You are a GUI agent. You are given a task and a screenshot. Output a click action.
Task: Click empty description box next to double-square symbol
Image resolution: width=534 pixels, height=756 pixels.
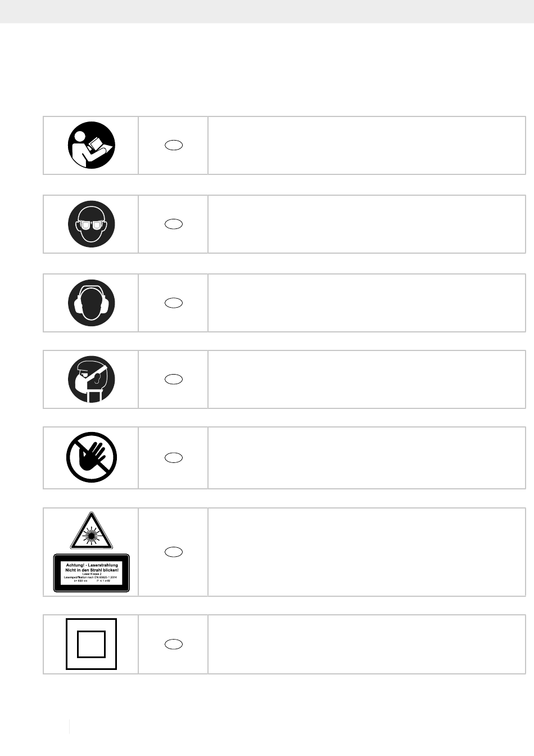point(366,644)
